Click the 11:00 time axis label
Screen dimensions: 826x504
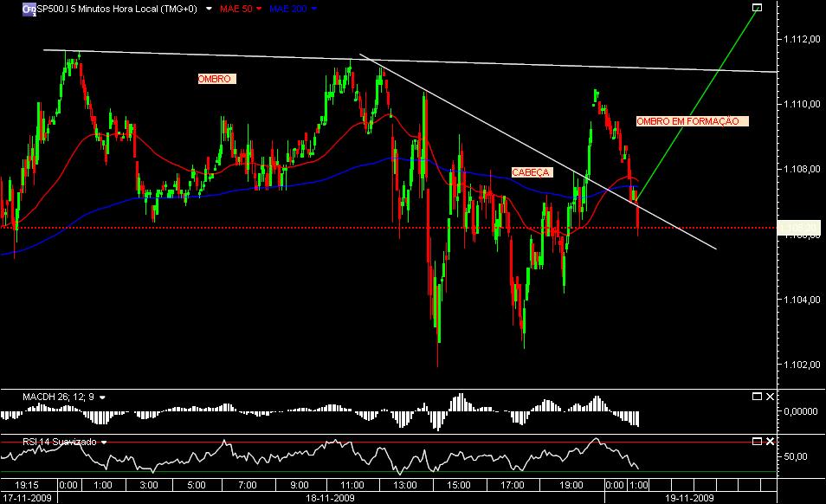[352, 485]
